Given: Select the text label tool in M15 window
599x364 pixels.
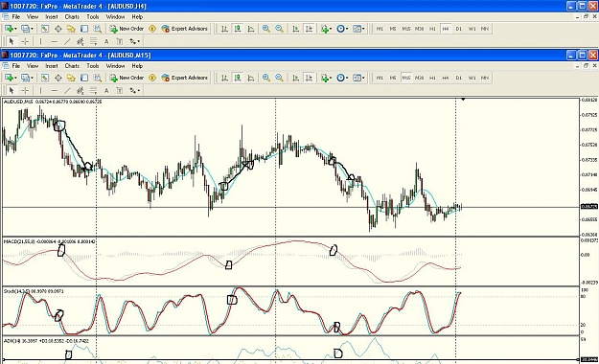Looking at the screenshot, I should coord(120,91).
